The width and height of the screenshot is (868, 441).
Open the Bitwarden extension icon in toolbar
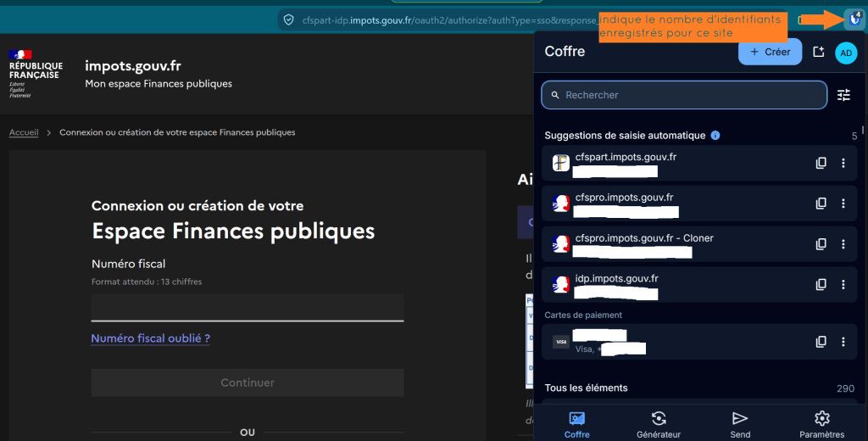click(854, 20)
